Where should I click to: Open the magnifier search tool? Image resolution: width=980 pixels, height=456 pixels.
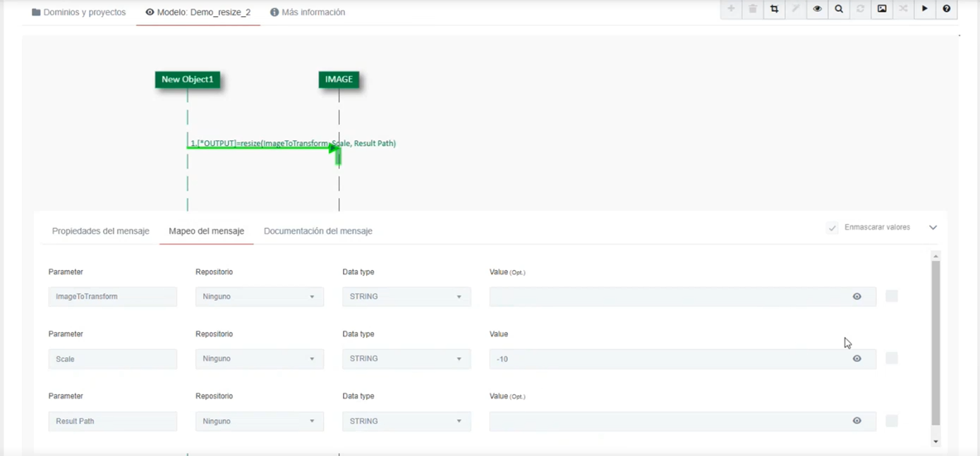click(839, 9)
